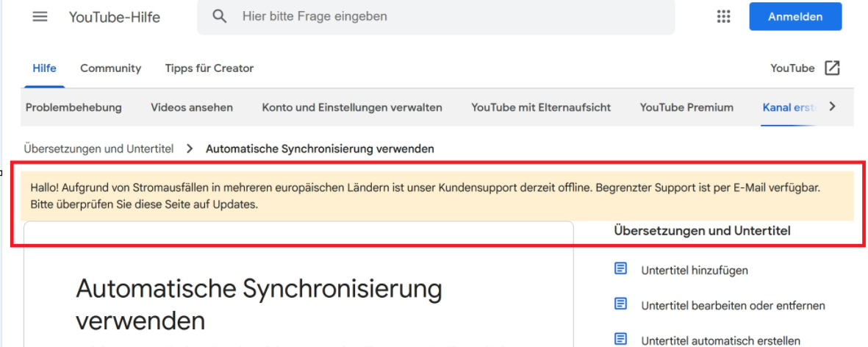Select the Videos ansehen category
868x347 pixels.
pyautogui.click(x=192, y=107)
